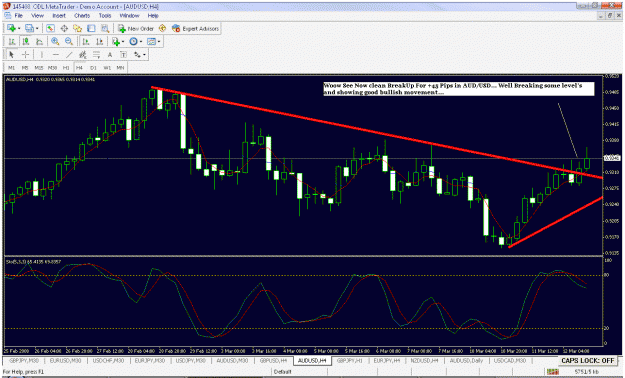This screenshot has height=378, width=625.
Task: Select the arrows drawing tool icon
Action: pyautogui.click(x=137, y=55)
